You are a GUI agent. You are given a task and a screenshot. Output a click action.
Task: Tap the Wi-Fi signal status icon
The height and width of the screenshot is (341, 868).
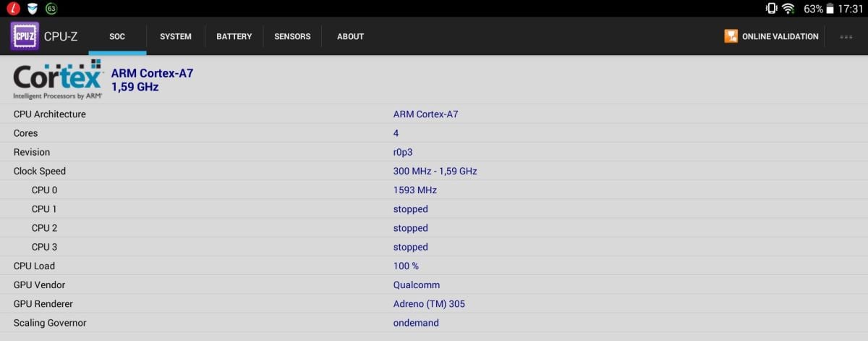tap(788, 9)
